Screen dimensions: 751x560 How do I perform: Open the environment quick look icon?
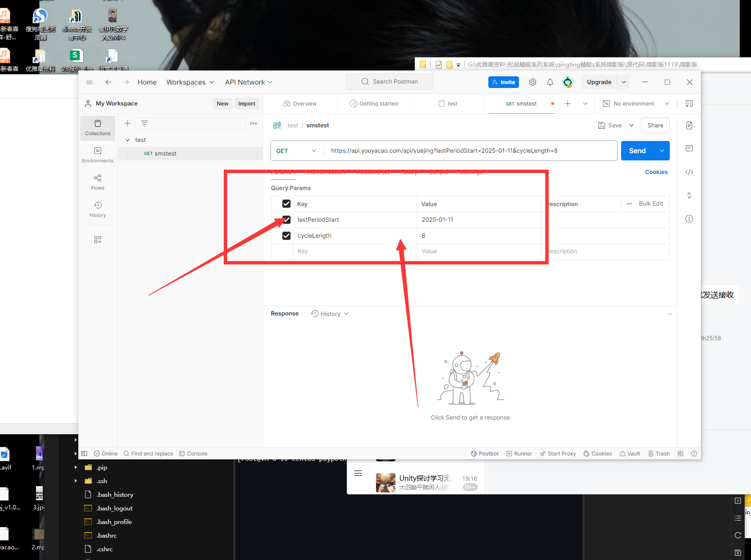(689, 104)
